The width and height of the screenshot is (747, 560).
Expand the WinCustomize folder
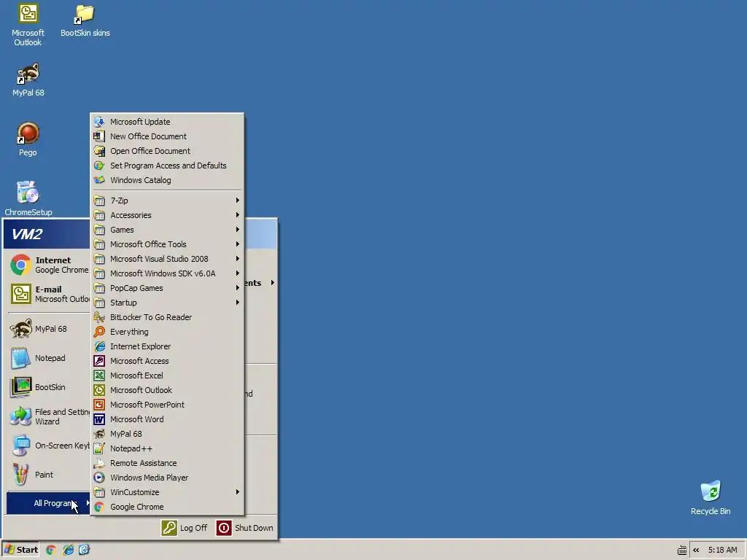pyautogui.click(x=167, y=492)
